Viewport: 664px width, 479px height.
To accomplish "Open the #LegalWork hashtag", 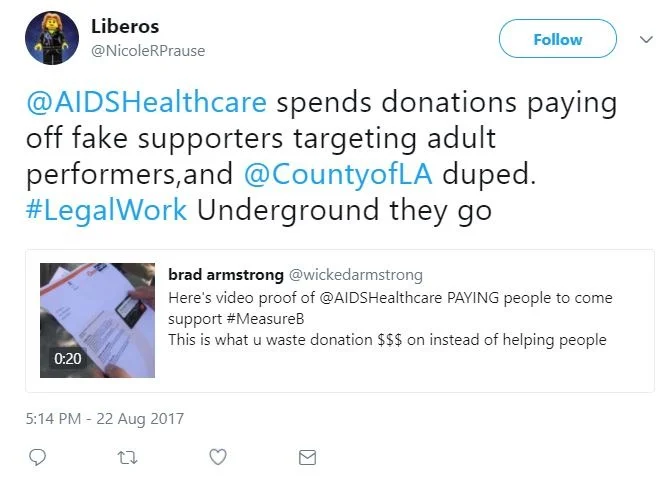I will click(x=106, y=210).
